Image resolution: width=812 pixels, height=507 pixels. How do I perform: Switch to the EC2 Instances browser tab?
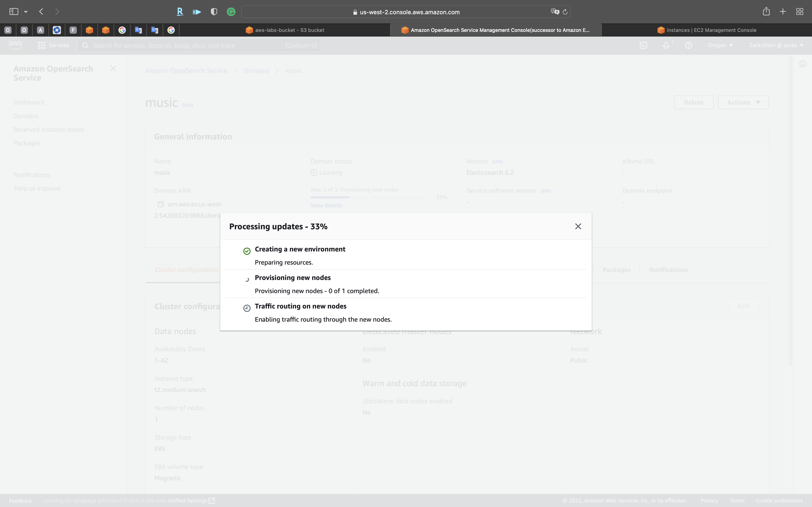pyautogui.click(x=707, y=30)
